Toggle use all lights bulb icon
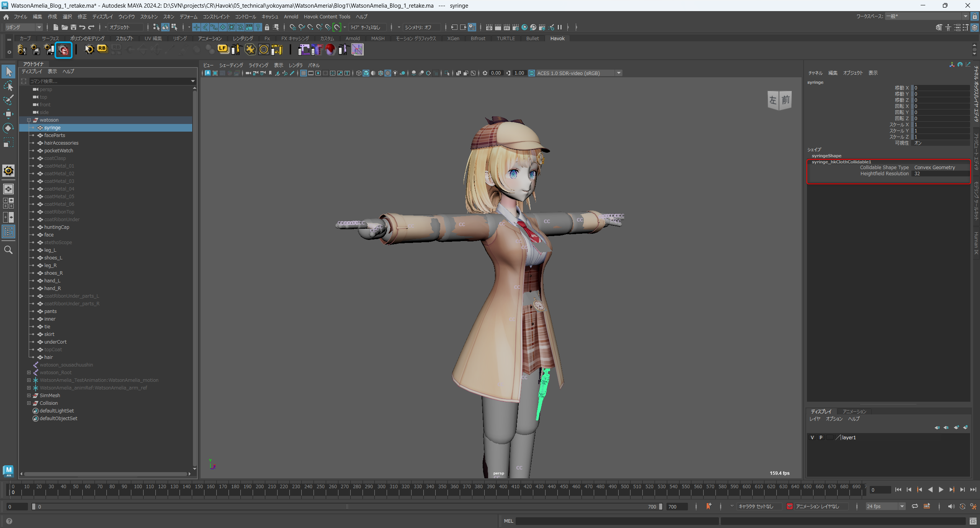 395,73
